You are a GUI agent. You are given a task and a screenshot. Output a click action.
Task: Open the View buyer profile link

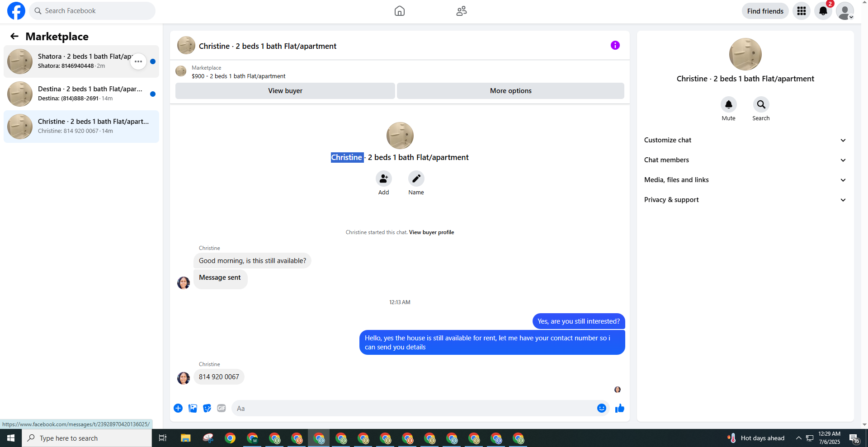click(431, 232)
